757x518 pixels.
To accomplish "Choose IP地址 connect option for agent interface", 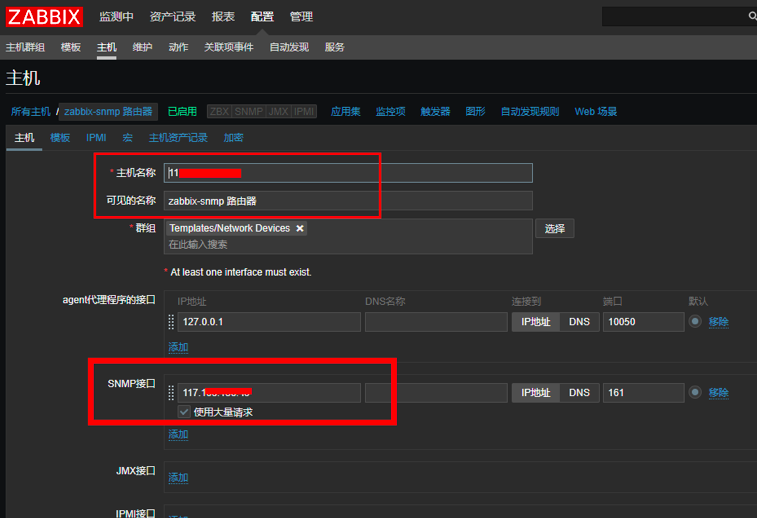I will (x=536, y=322).
